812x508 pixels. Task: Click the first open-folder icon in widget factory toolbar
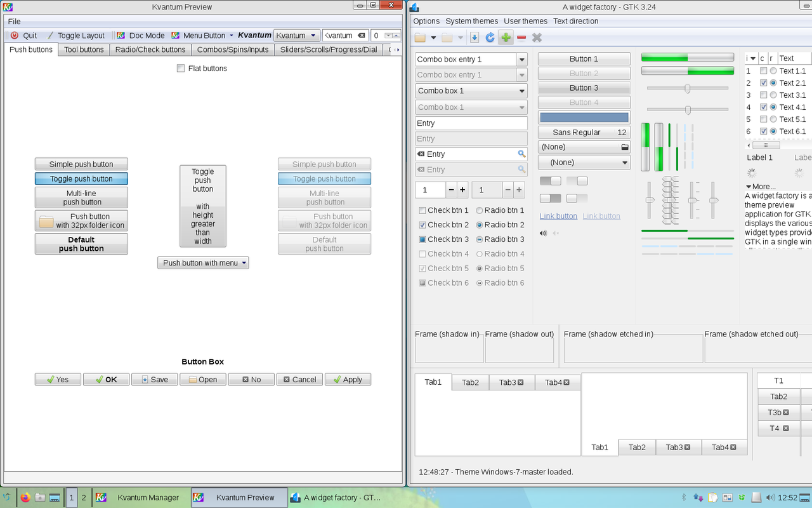(x=420, y=37)
